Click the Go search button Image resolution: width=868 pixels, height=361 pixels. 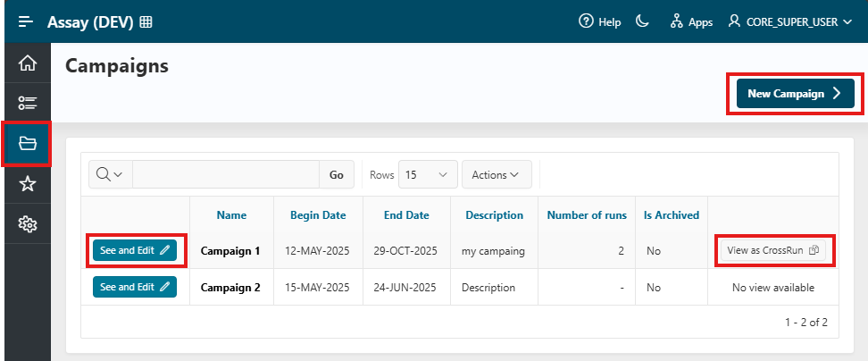[337, 174]
